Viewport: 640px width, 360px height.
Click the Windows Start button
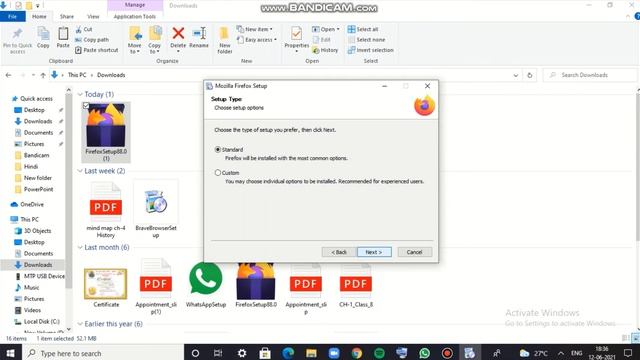click(x=10, y=353)
